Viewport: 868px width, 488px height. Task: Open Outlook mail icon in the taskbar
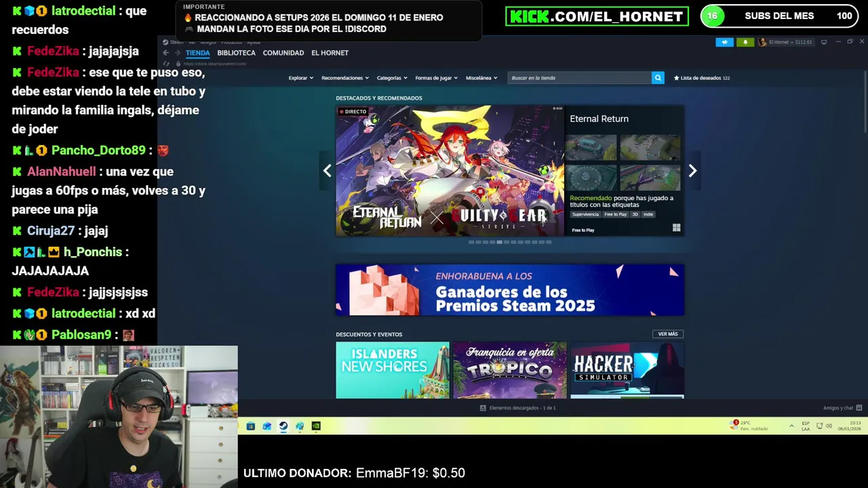(267, 426)
